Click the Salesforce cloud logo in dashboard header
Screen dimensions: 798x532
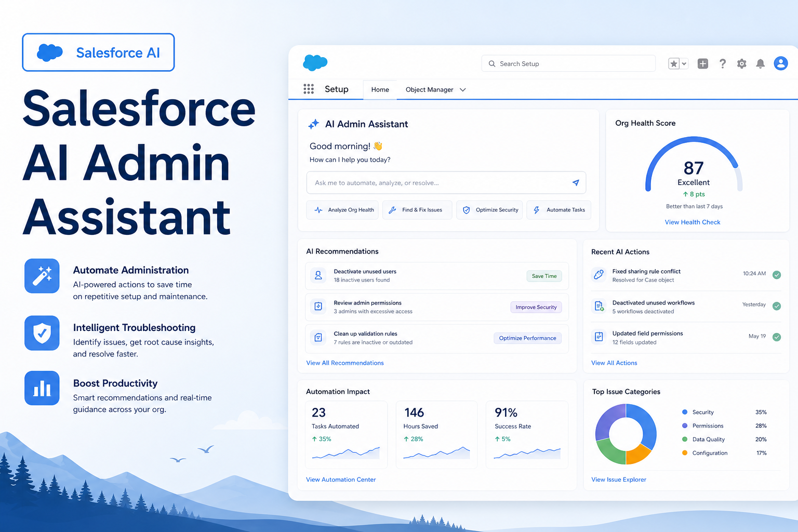pyautogui.click(x=315, y=63)
